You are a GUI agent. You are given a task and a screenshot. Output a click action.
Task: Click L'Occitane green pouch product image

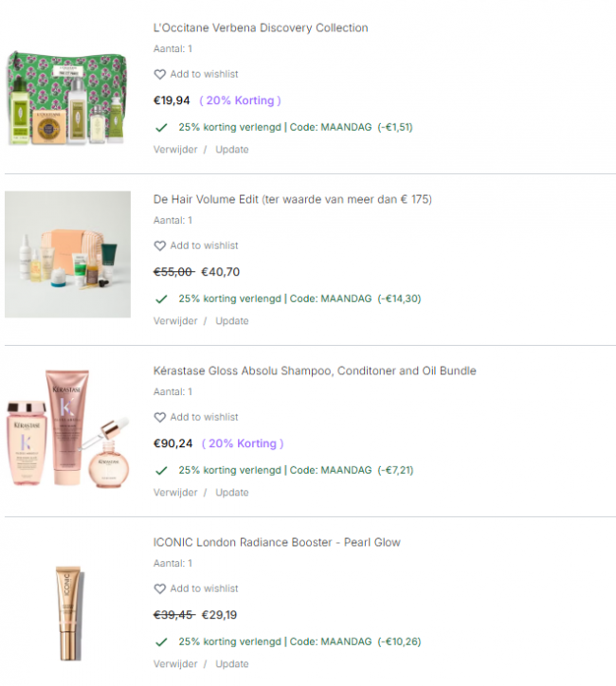(67, 98)
